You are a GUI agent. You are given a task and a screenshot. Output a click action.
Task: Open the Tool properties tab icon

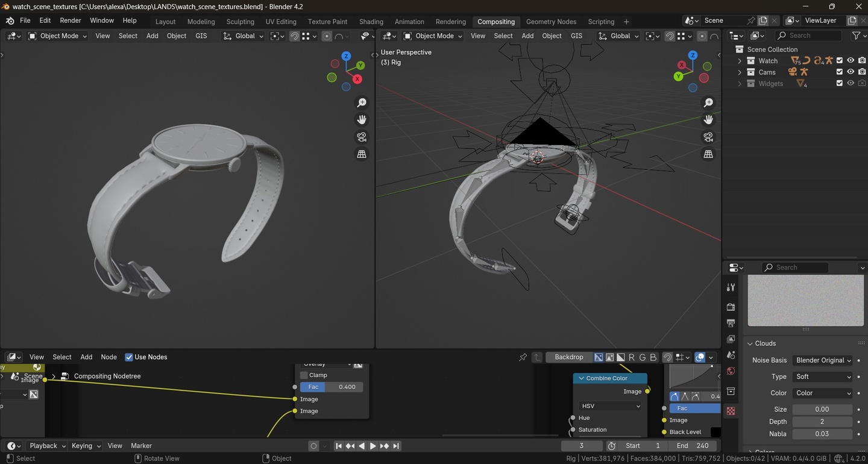(x=731, y=287)
